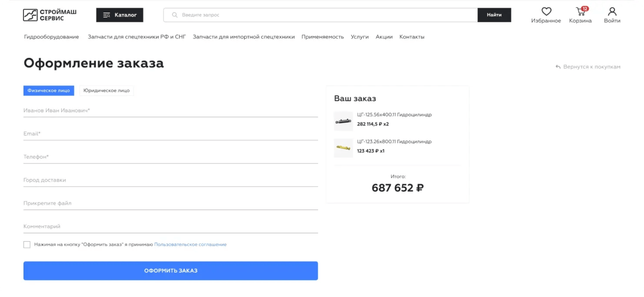Screen dimensions: 644x297
Task: Open the Контакты page
Action: pos(412,37)
